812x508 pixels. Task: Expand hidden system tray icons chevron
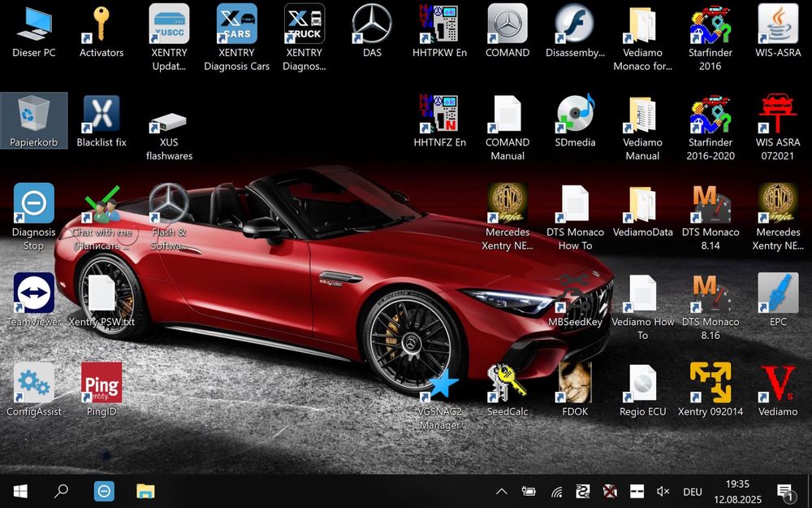pos(502,491)
